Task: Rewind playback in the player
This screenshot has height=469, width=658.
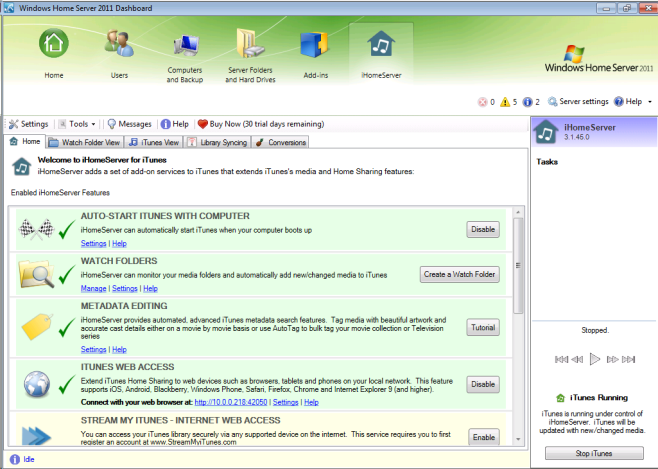Action: click(577, 360)
